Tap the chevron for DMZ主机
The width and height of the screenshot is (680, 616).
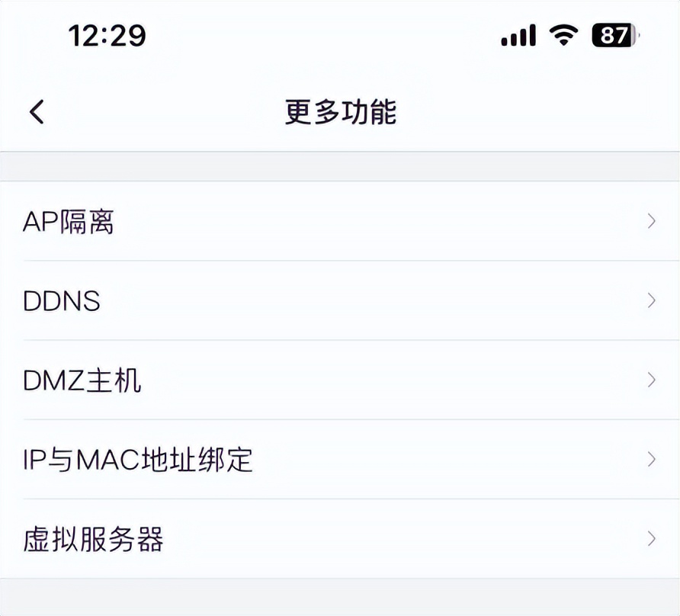(x=650, y=380)
